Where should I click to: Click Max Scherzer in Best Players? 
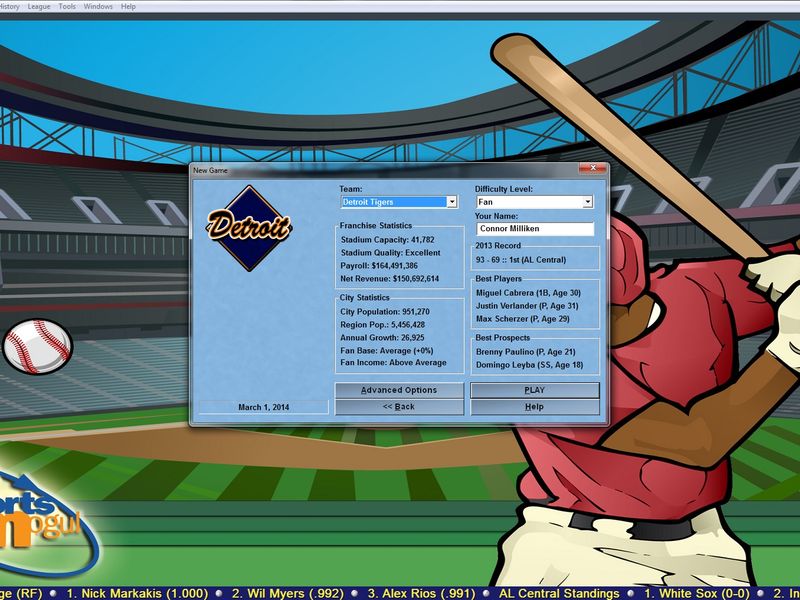coord(522,318)
